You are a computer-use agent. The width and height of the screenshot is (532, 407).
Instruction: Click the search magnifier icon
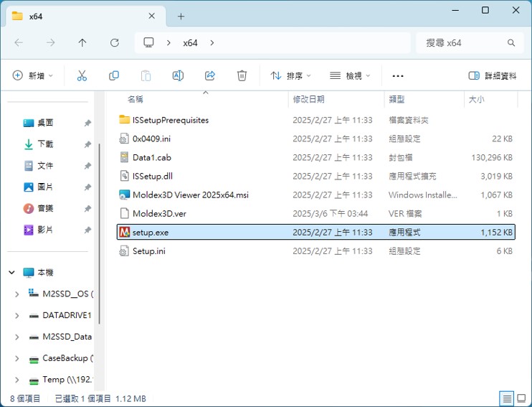tap(511, 43)
